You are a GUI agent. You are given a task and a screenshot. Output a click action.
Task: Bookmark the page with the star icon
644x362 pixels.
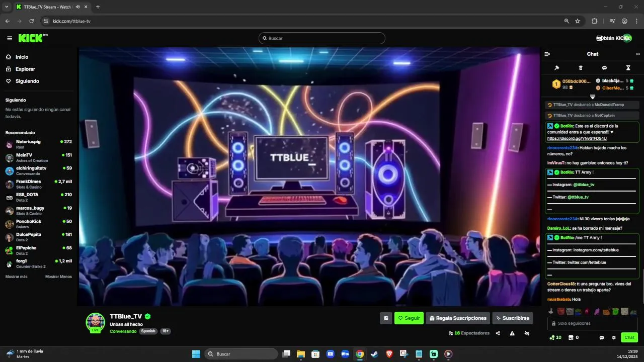point(578,21)
